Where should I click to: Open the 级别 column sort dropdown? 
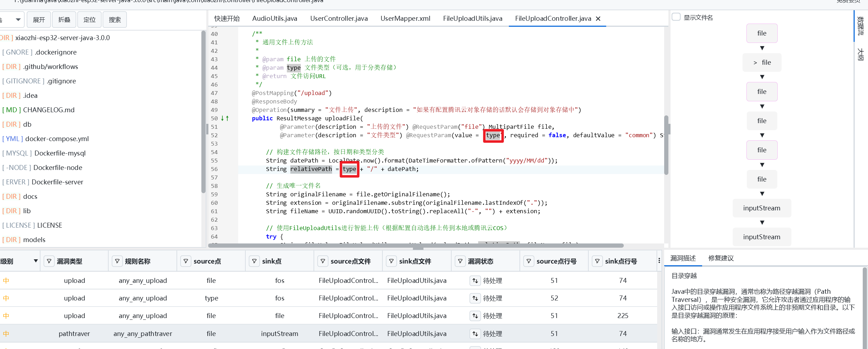pos(35,261)
